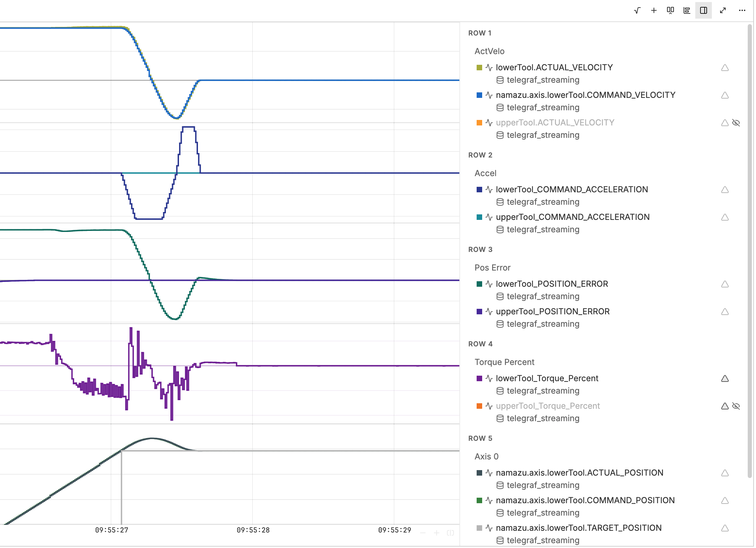Select the namazu.axis.lowerTool.TARGET_POSITION series
The width and height of the screenshot is (756, 548).
[578, 528]
